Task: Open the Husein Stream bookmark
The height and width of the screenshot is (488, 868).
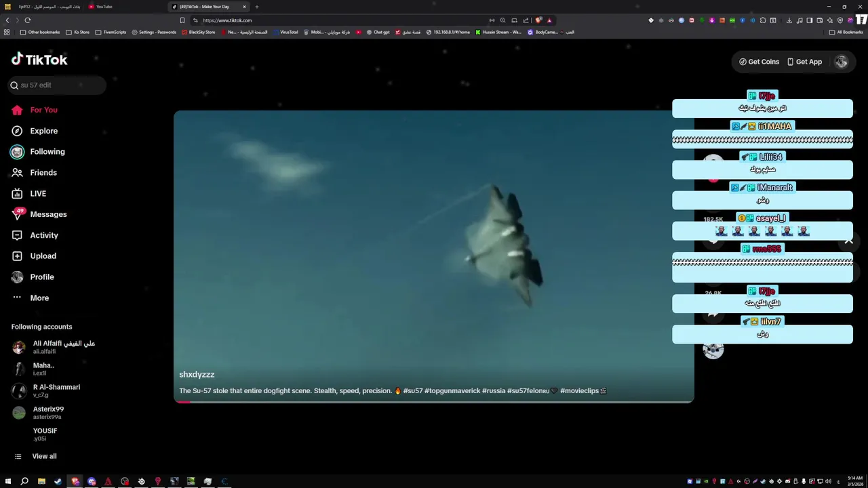Action: click(x=498, y=32)
